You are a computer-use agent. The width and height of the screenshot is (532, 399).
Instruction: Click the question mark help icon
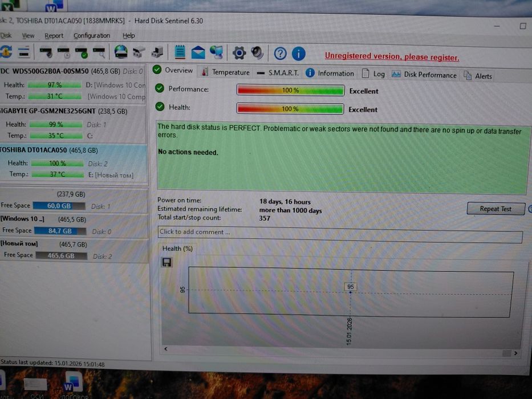280,54
